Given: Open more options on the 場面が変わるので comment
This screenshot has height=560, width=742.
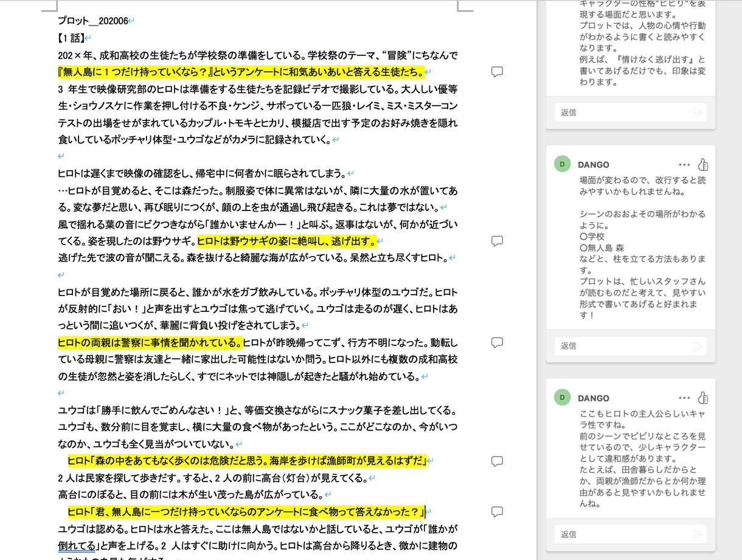Looking at the screenshot, I should point(684,165).
